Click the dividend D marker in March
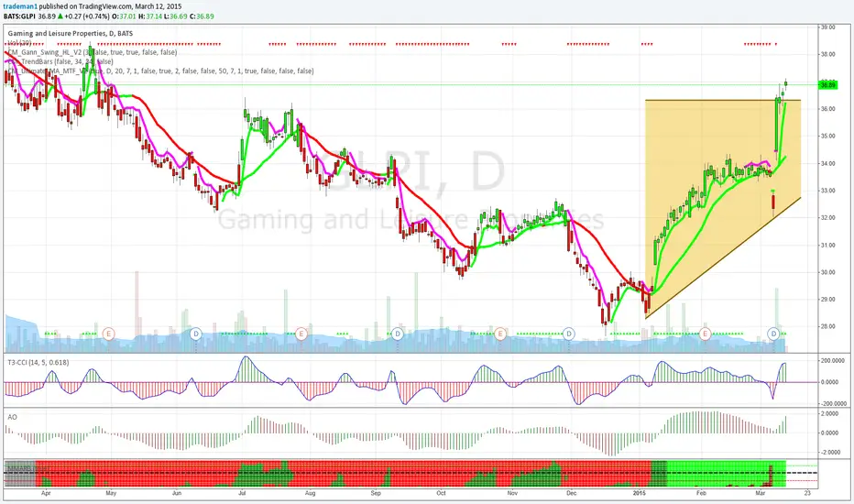Screen dimensions: 854x504 pyautogui.click(x=773, y=334)
